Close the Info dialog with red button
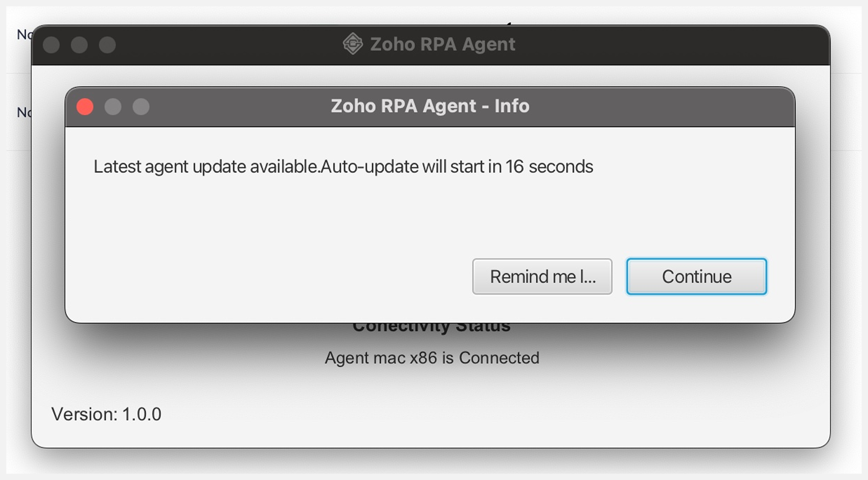This screenshot has width=868, height=480. pyautogui.click(x=85, y=107)
